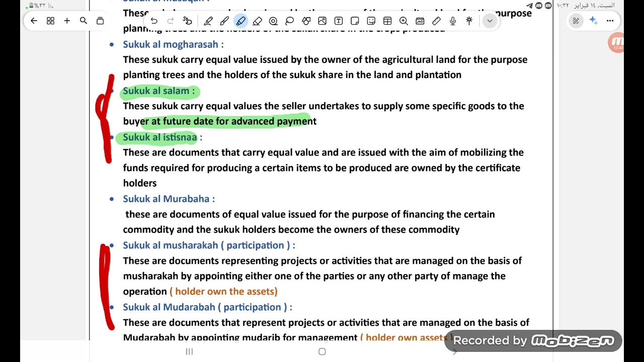Undo the last stroke
The width and height of the screenshot is (644, 362).
(x=154, y=21)
